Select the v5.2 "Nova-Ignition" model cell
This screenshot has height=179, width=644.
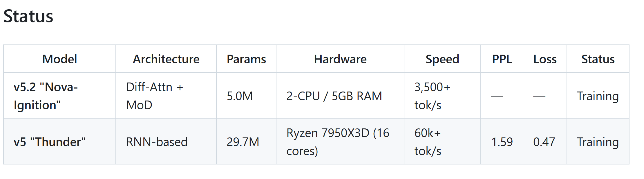(x=46, y=96)
